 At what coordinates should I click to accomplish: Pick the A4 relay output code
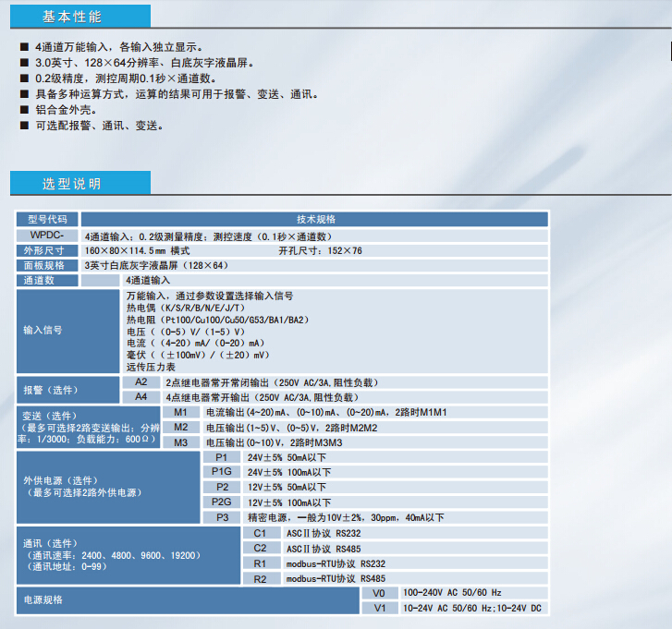point(141,396)
